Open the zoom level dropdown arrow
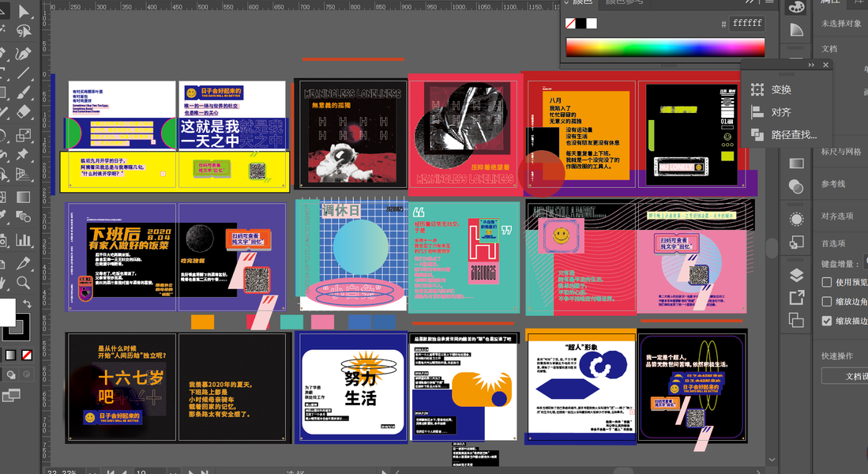 (92, 471)
